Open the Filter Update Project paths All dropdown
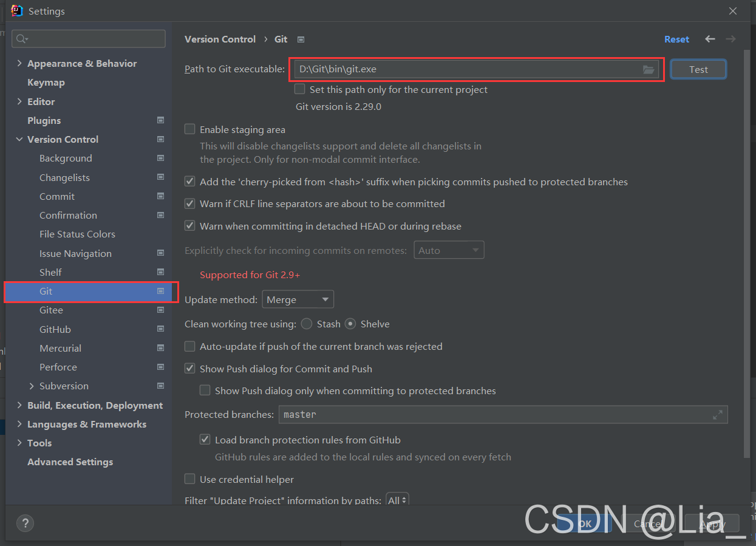 pyautogui.click(x=397, y=500)
